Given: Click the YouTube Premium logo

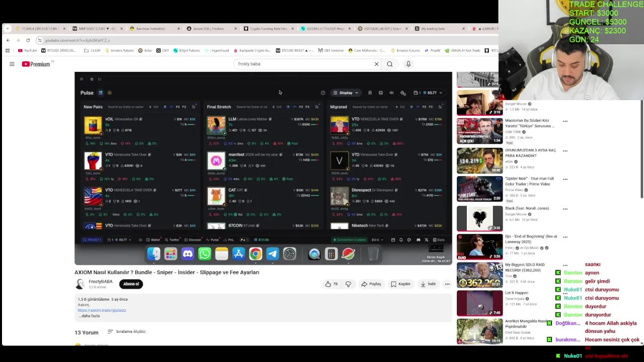Looking at the screenshot, I should pos(36,64).
